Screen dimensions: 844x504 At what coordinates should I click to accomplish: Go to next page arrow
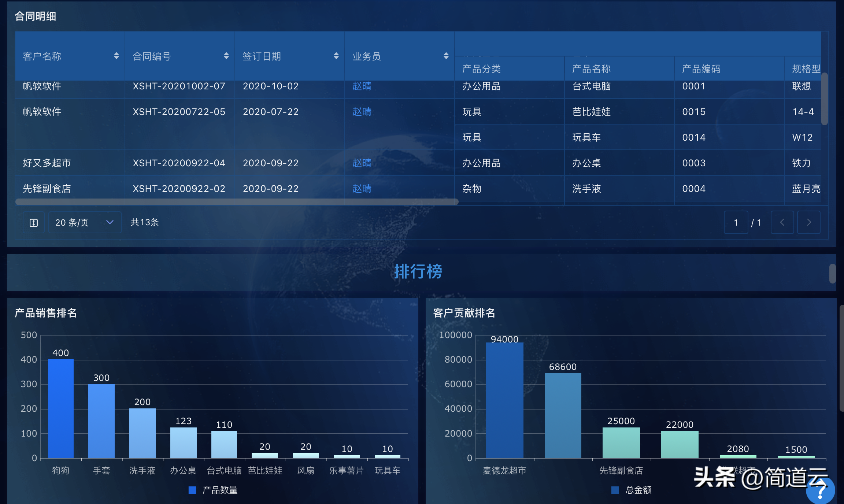tap(808, 222)
